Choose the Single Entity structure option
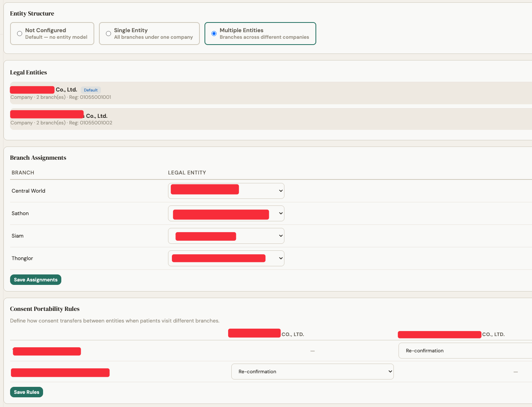 click(109, 33)
